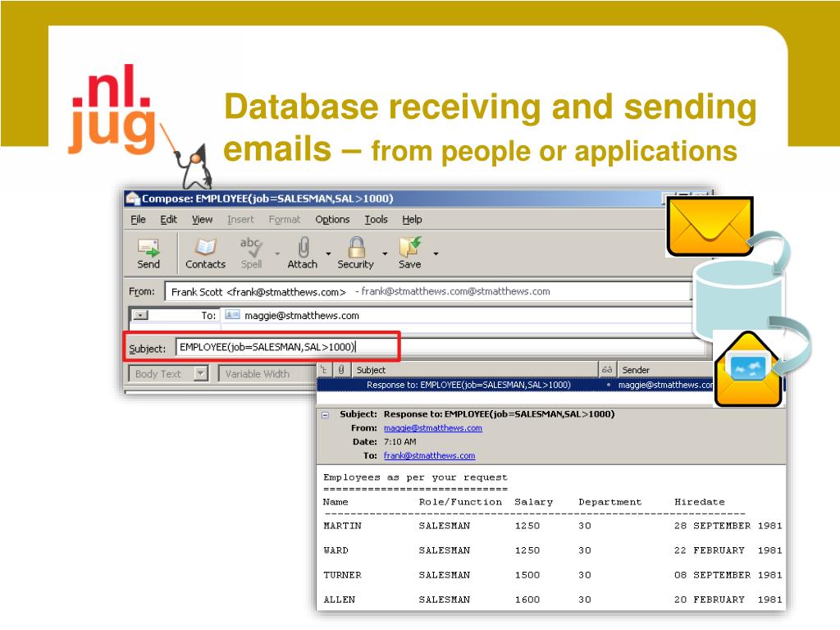Click the Compose window title bar icon
This screenshot has height=630, width=840.
pos(133,199)
